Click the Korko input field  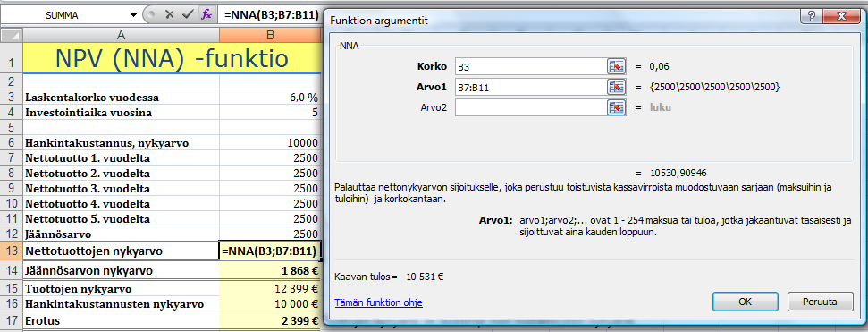point(531,66)
